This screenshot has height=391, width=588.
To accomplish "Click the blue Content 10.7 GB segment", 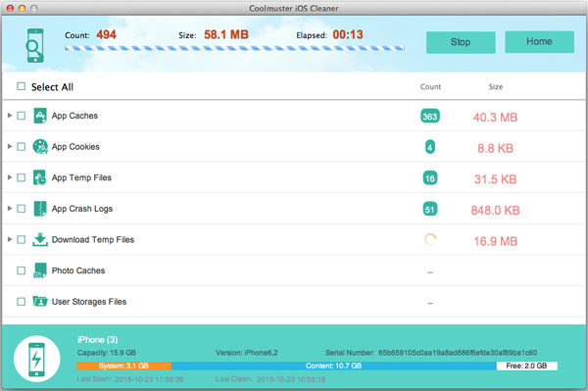I will (x=334, y=366).
